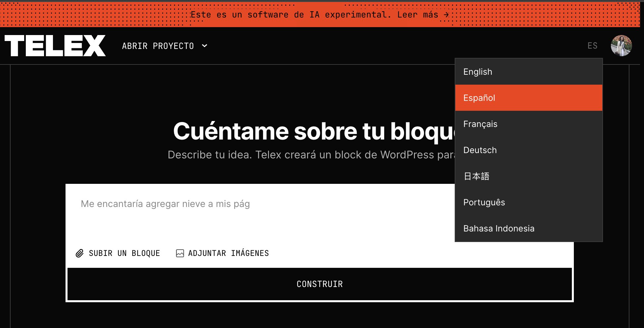Choose Français in the language list
Screen dimensions: 644x328
480,124
